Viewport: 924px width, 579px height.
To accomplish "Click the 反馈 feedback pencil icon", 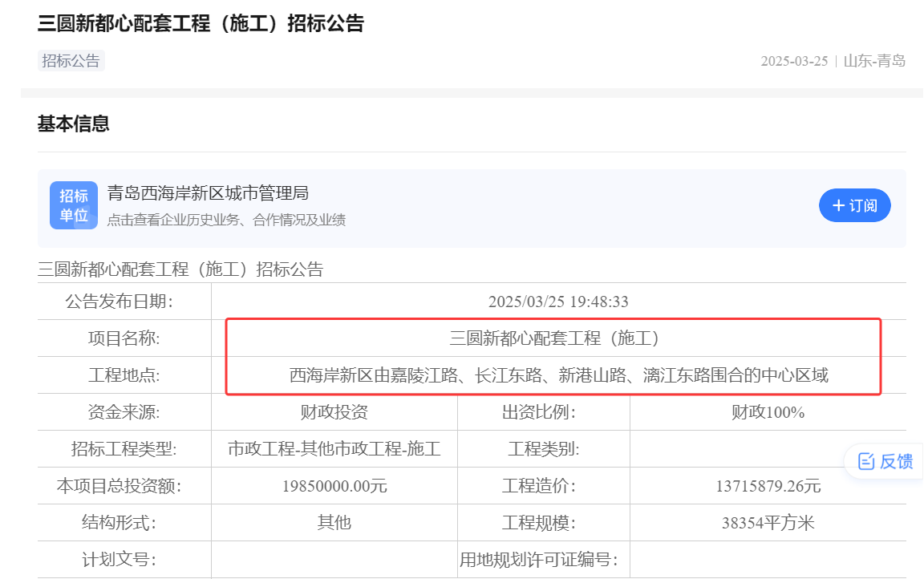I will pyautogui.click(x=866, y=461).
